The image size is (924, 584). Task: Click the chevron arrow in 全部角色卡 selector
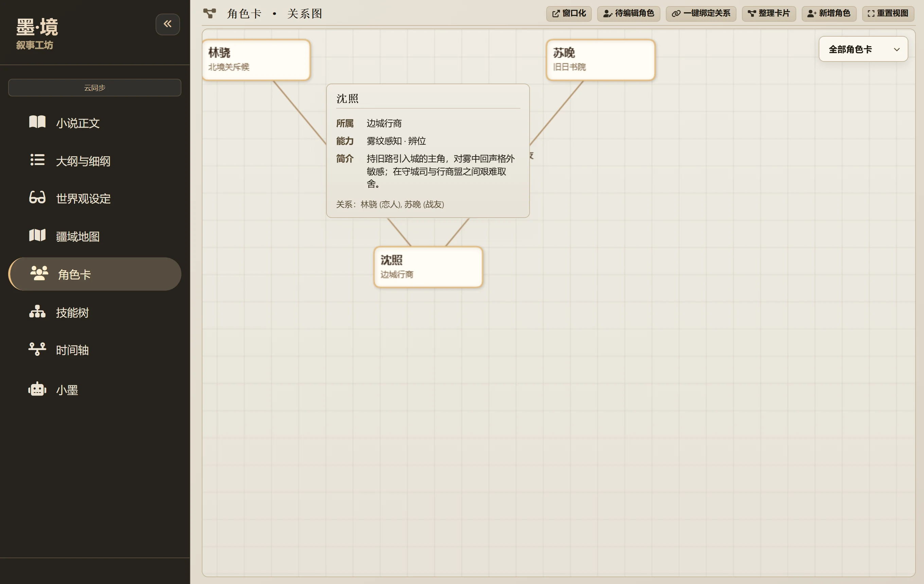896,50
